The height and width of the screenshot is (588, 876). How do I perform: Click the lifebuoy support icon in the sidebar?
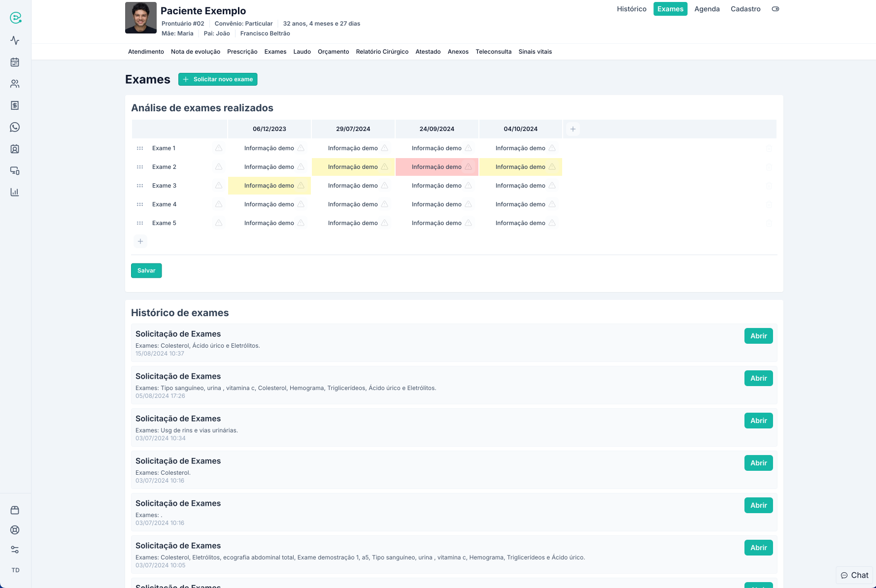click(x=15, y=530)
